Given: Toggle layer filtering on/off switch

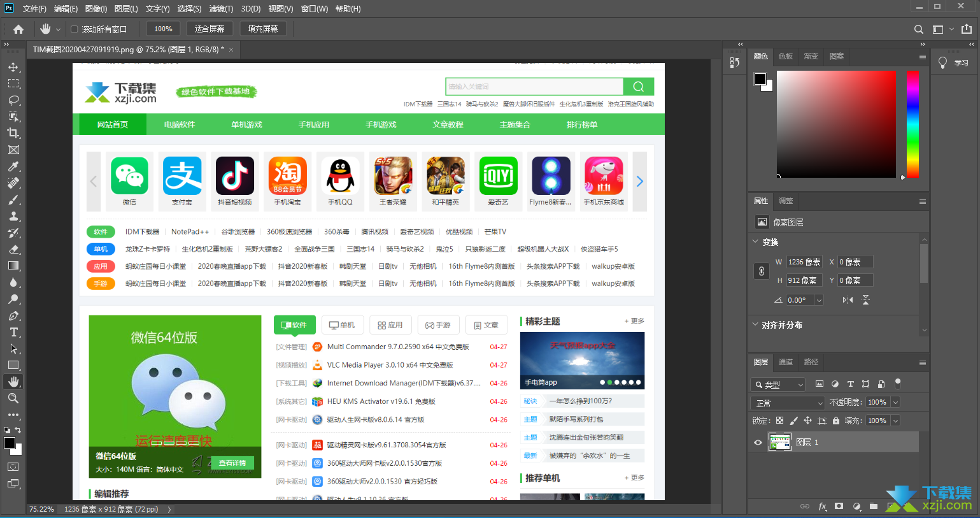Looking at the screenshot, I should coord(898,384).
